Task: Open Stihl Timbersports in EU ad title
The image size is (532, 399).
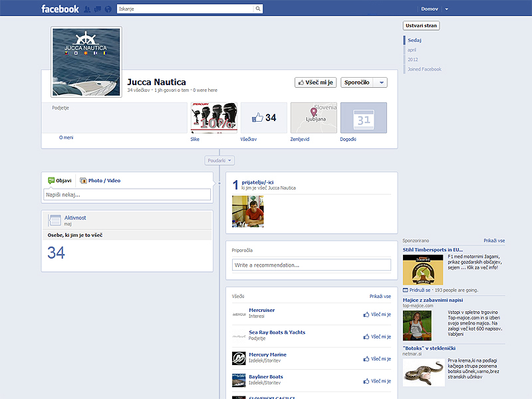Action: 433,250
